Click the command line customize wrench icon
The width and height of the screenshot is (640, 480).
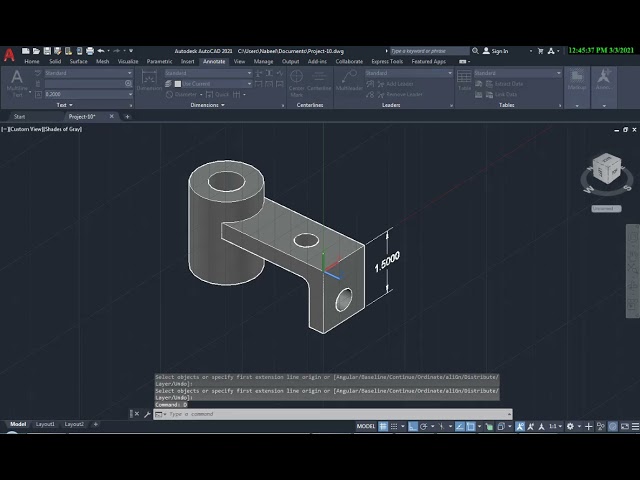click(147, 414)
